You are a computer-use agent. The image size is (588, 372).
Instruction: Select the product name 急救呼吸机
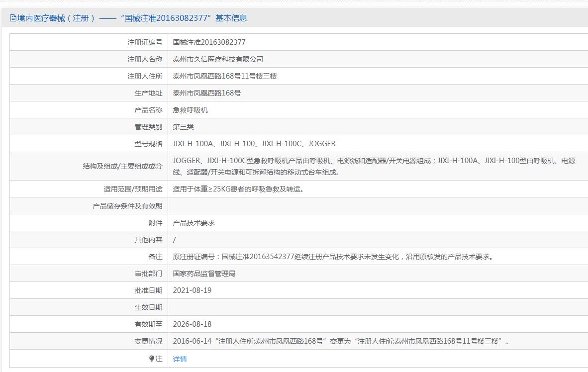pos(190,110)
